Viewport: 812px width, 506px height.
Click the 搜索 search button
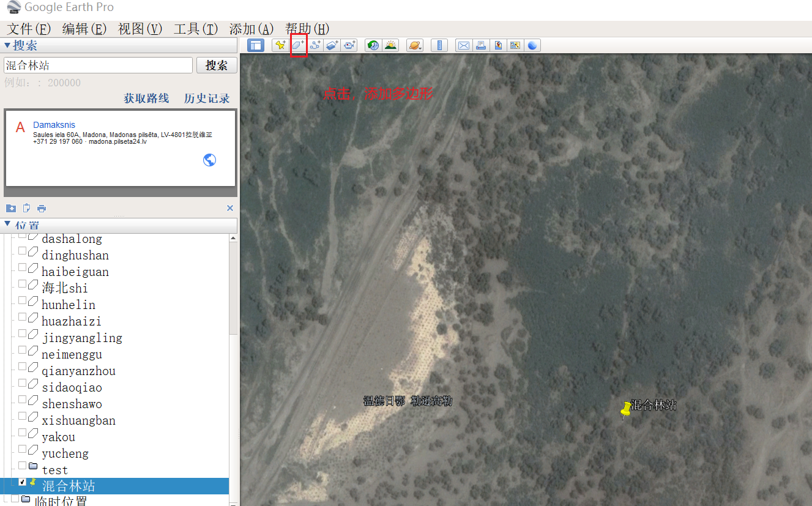point(217,65)
